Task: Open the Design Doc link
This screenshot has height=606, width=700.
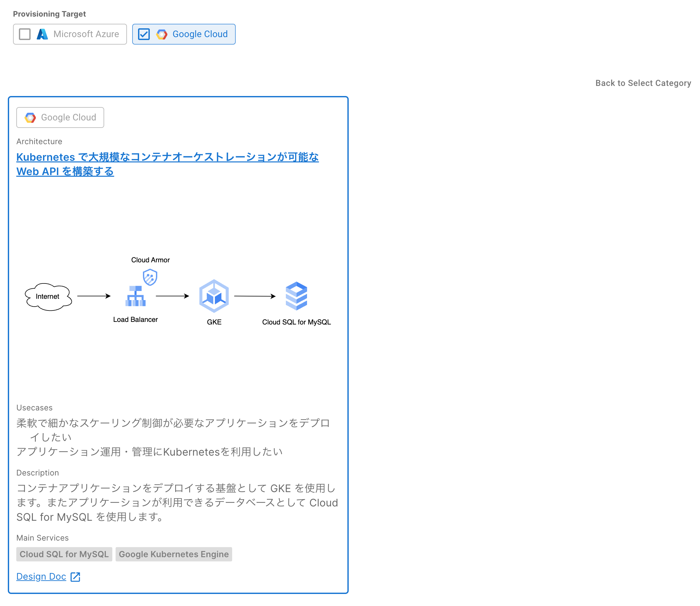Action: click(x=41, y=577)
